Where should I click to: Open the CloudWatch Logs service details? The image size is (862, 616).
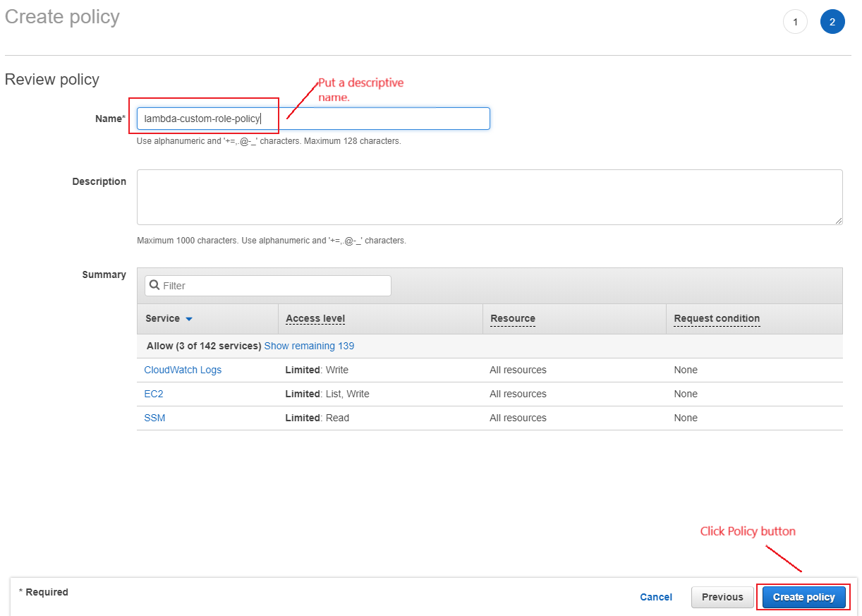(182, 370)
